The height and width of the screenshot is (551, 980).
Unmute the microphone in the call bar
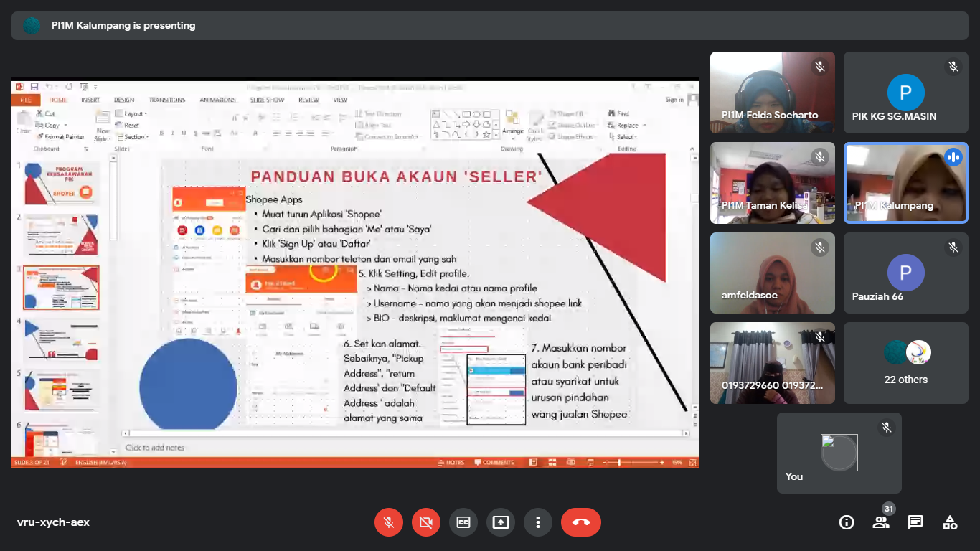click(389, 522)
